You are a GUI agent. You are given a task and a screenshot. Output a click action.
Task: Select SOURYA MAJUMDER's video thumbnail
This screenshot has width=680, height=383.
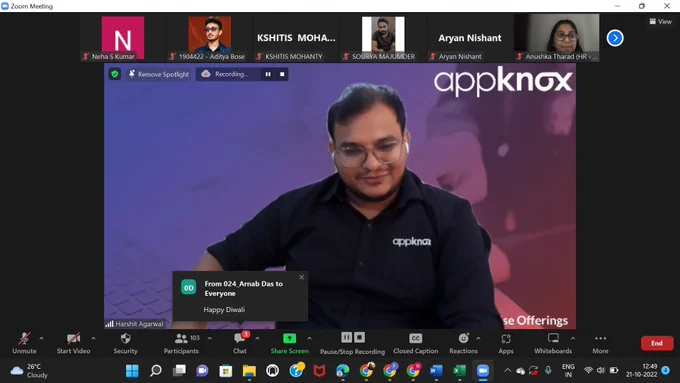pyautogui.click(x=383, y=38)
